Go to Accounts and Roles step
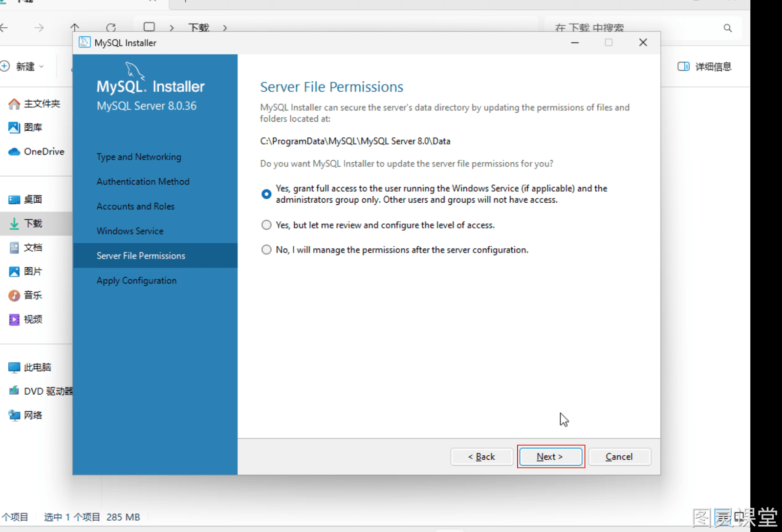Image resolution: width=782 pixels, height=532 pixels. pyautogui.click(x=135, y=206)
